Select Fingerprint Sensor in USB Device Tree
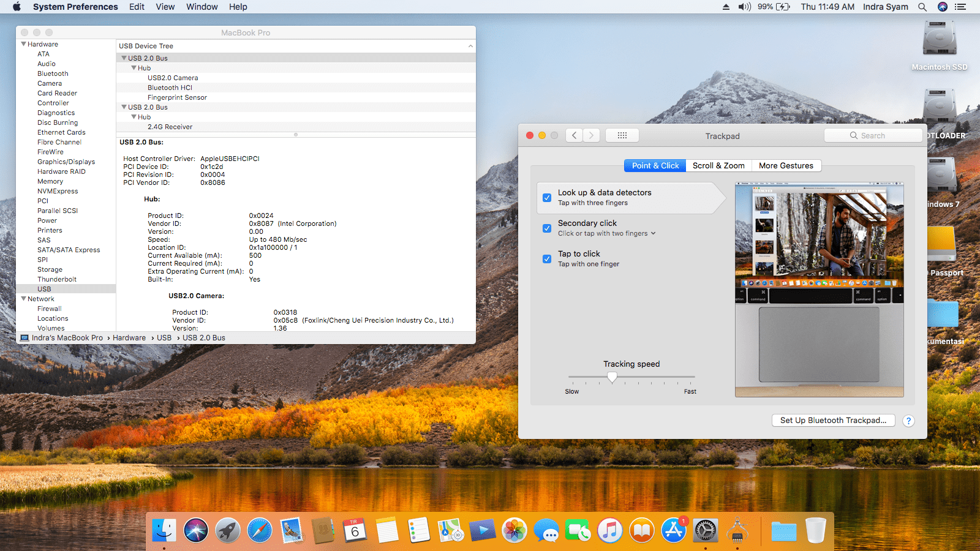The height and width of the screenshot is (551, 980). click(177, 97)
